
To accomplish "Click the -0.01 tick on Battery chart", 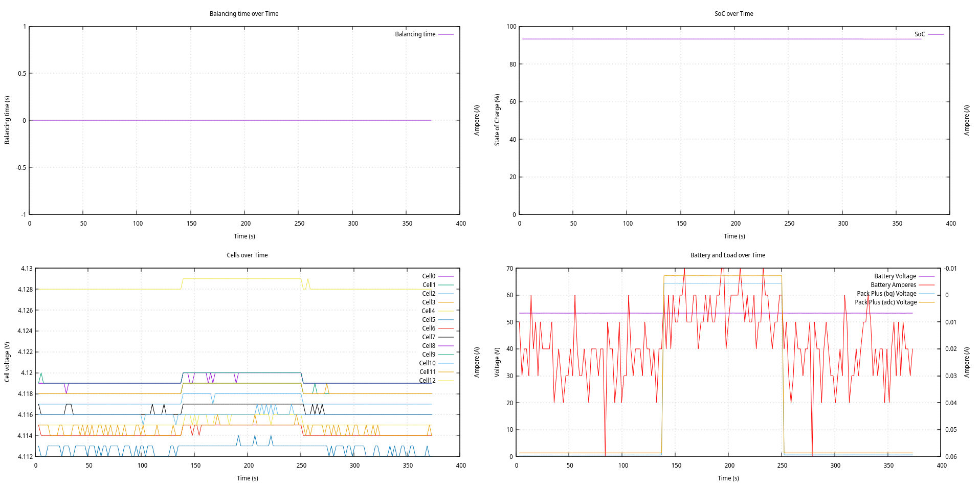I will coord(950,269).
